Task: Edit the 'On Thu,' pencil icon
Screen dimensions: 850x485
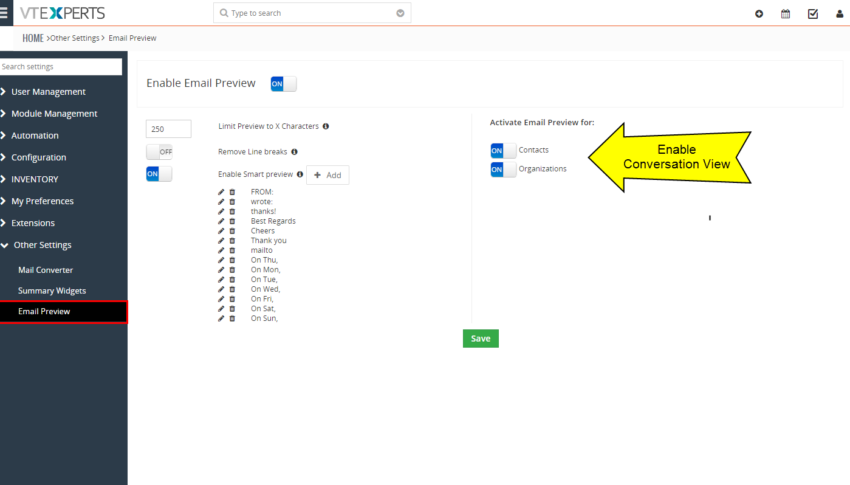Action: click(x=221, y=260)
